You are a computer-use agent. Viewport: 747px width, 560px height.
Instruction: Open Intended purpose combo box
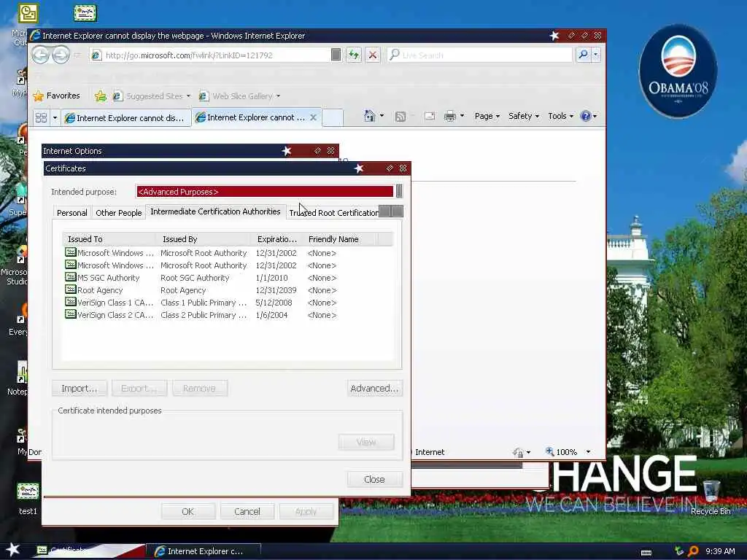tap(269, 192)
